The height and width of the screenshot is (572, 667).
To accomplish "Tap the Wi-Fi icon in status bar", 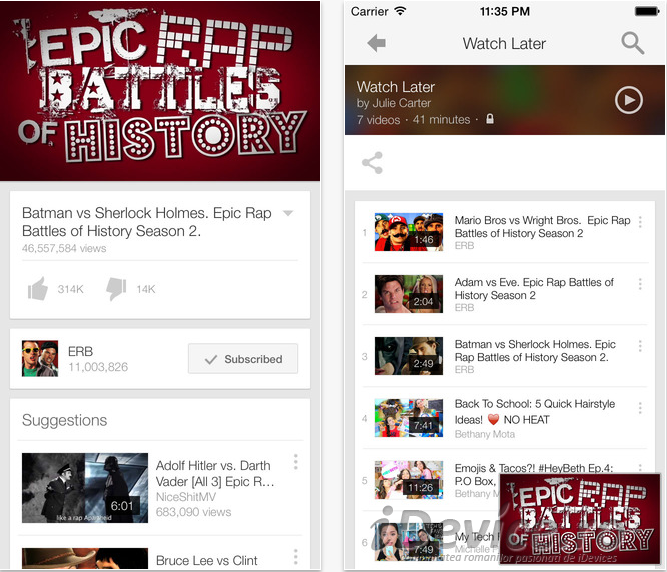I will pos(400,11).
